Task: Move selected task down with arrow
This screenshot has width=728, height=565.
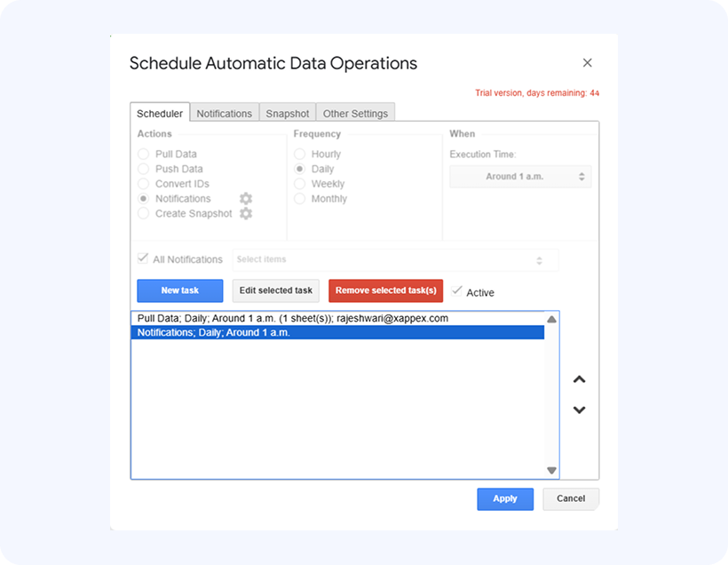Action: pyautogui.click(x=579, y=410)
